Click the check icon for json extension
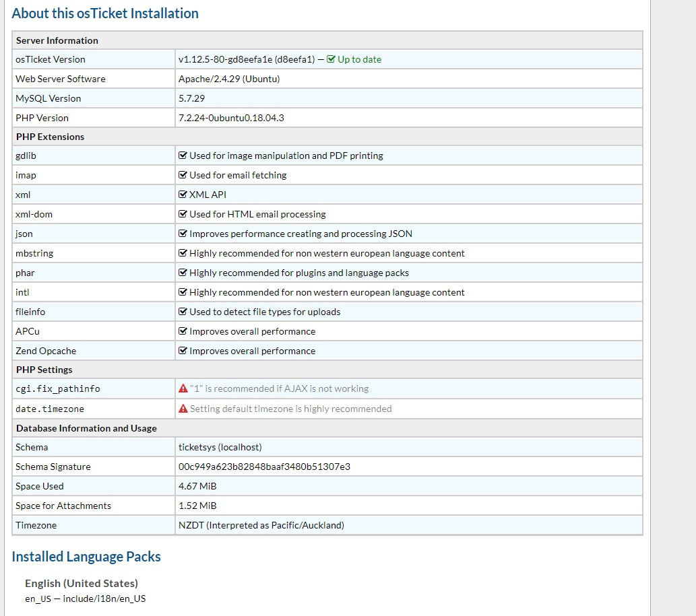This screenshot has width=696, height=616. [x=183, y=234]
